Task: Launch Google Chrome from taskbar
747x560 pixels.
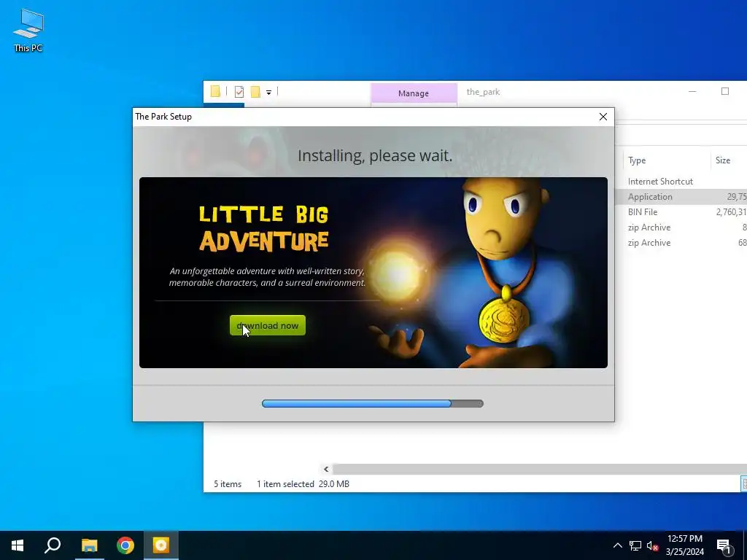Action: [125, 545]
